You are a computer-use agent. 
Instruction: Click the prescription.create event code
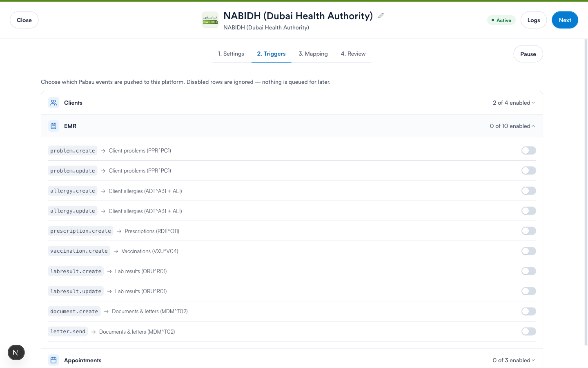point(80,231)
